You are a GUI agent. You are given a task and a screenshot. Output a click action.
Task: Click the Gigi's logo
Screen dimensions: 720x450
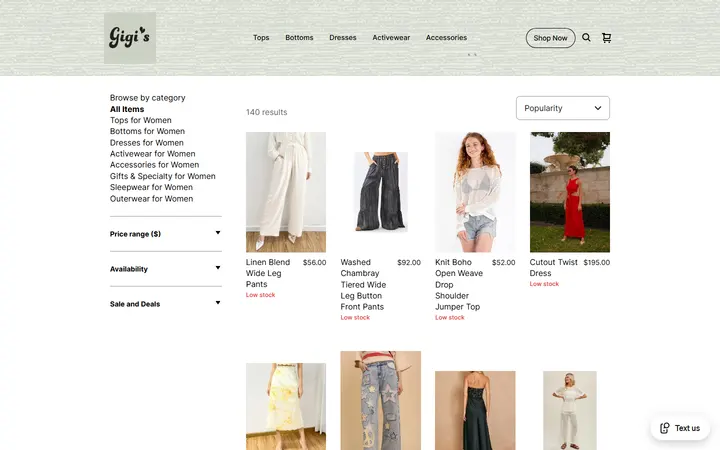pyautogui.click(x=130, y=38)
